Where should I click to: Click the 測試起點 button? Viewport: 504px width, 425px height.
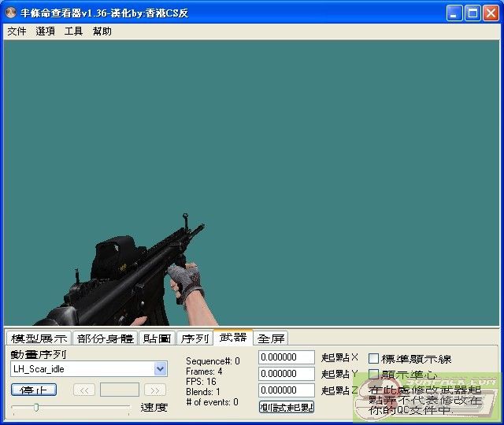(x=287, y=407)
